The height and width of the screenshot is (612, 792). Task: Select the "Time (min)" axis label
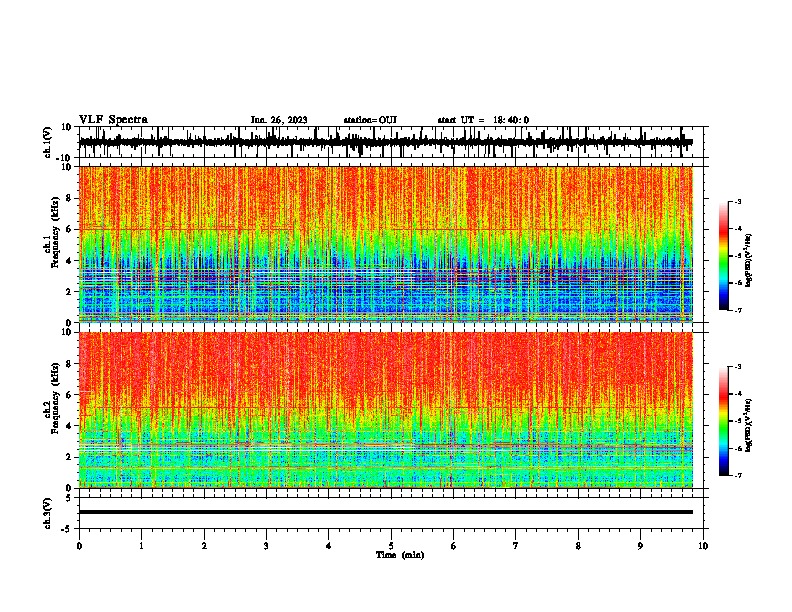[400, 555]
